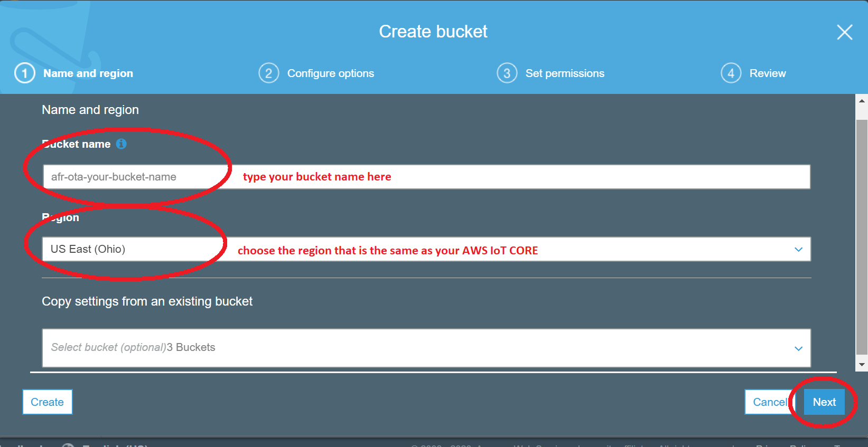This screenshot has height=447, width=868.
Task: Select the step 3 circle icon
Action: (x=507, y=73)
